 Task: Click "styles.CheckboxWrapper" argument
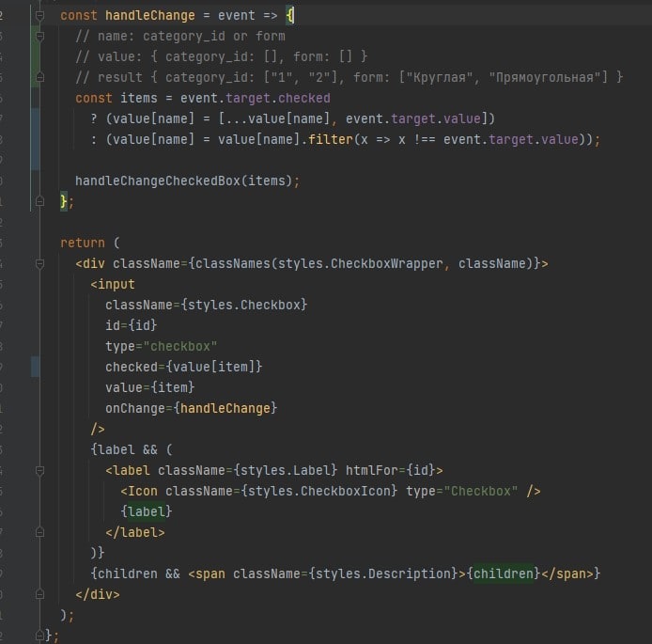click(360, 264)
